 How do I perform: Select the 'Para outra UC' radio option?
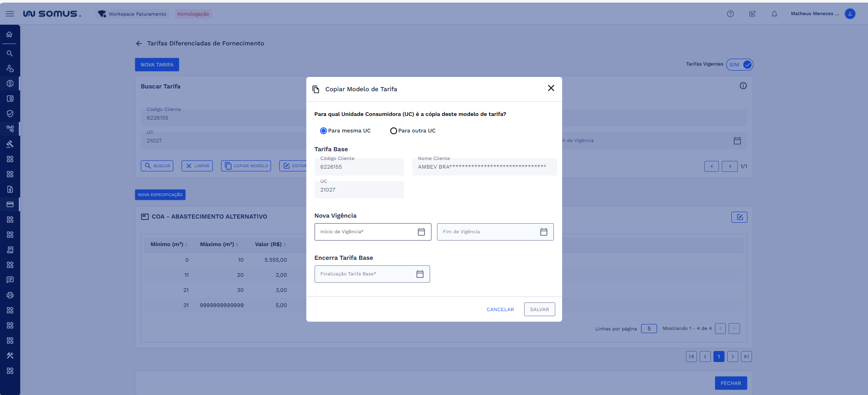(x=393, y=131)
